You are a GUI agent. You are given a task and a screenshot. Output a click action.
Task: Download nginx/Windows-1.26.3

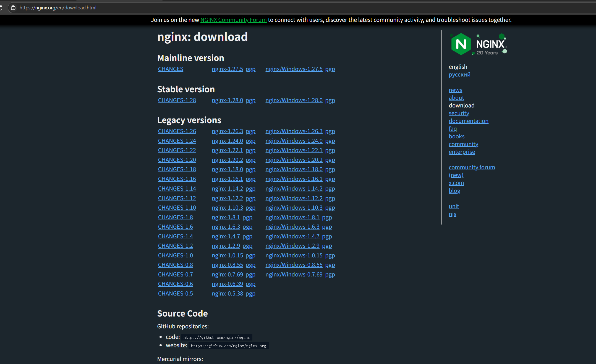click(294, 131)
